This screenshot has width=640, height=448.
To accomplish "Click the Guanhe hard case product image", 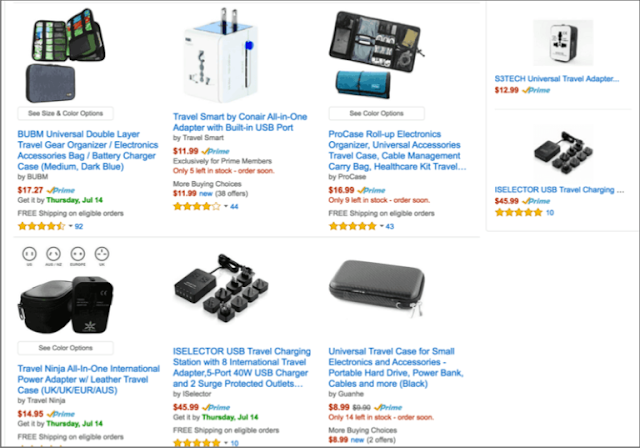I will 377,288.
